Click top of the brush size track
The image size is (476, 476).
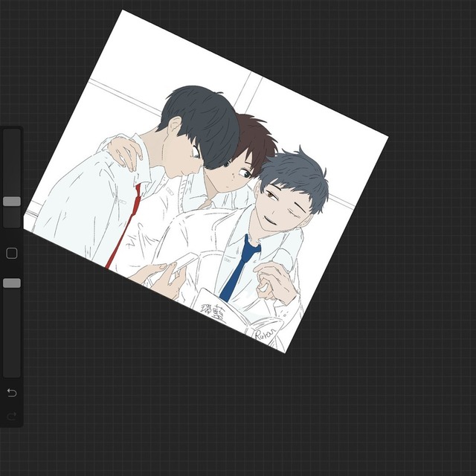(x=12, y=138)
